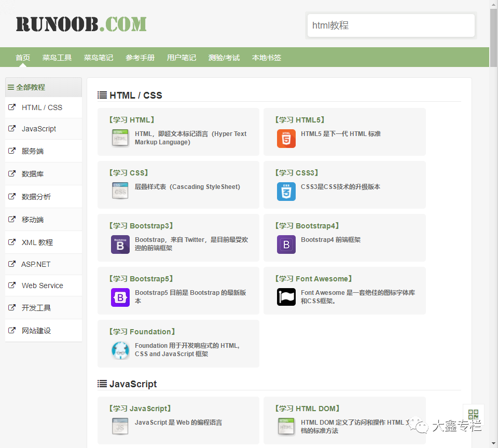Click the text 'CSS3是CSS技术的升级版本'
The width and height of the screenshot is (498, 448).
pos(340,187)
